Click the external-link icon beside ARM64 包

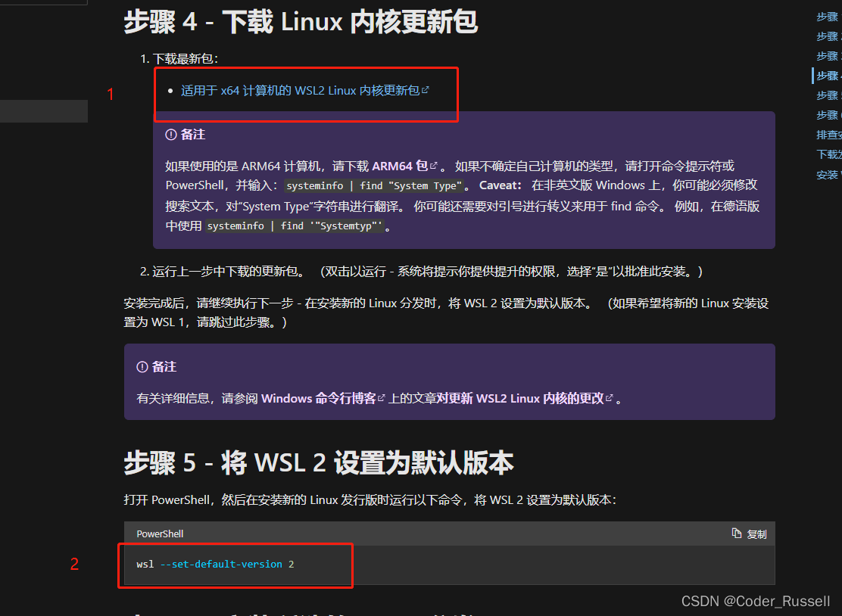[x=434, y=165]
